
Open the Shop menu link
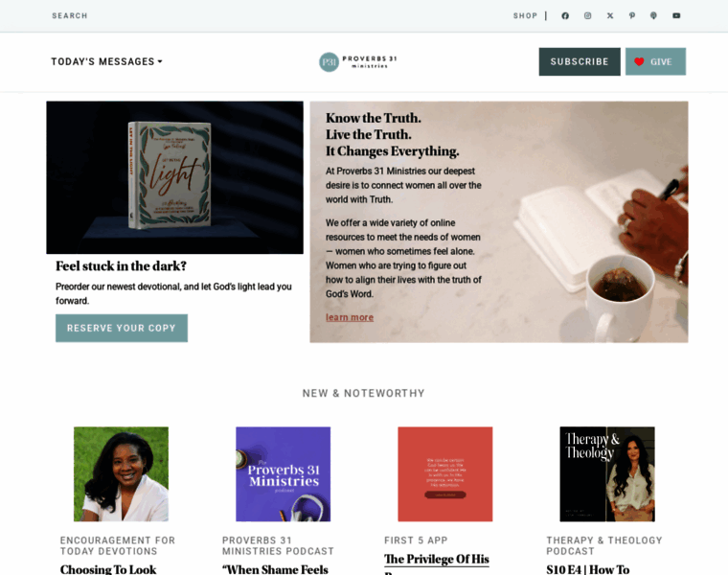point(525,15)
